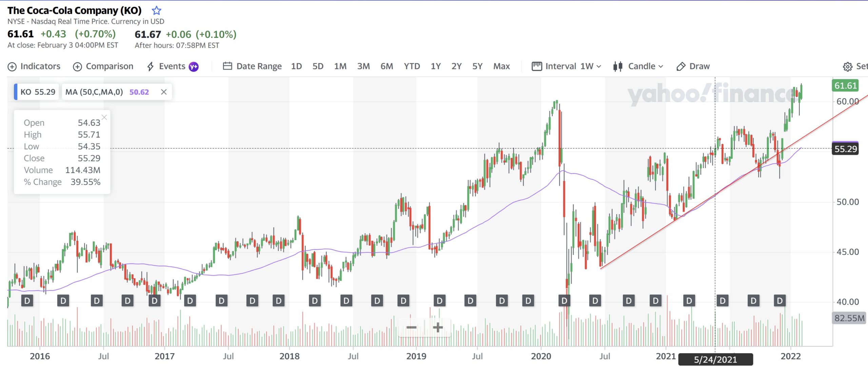Click the Yahoo Plus badge beside Events
Viewport: 868px width, 374px height.
pyautogui.click(x=194, y=67)
